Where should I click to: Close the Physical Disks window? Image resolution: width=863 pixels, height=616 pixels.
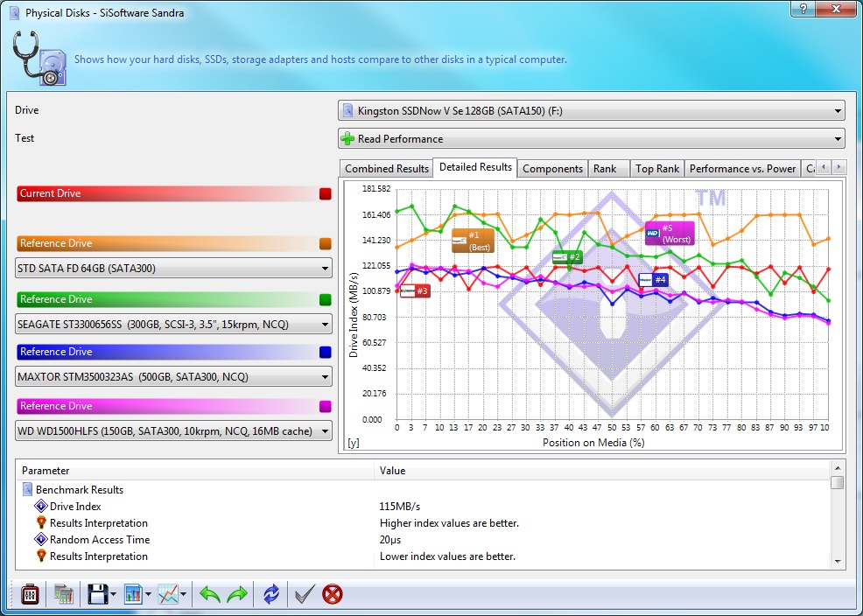(x=836, y=8)
